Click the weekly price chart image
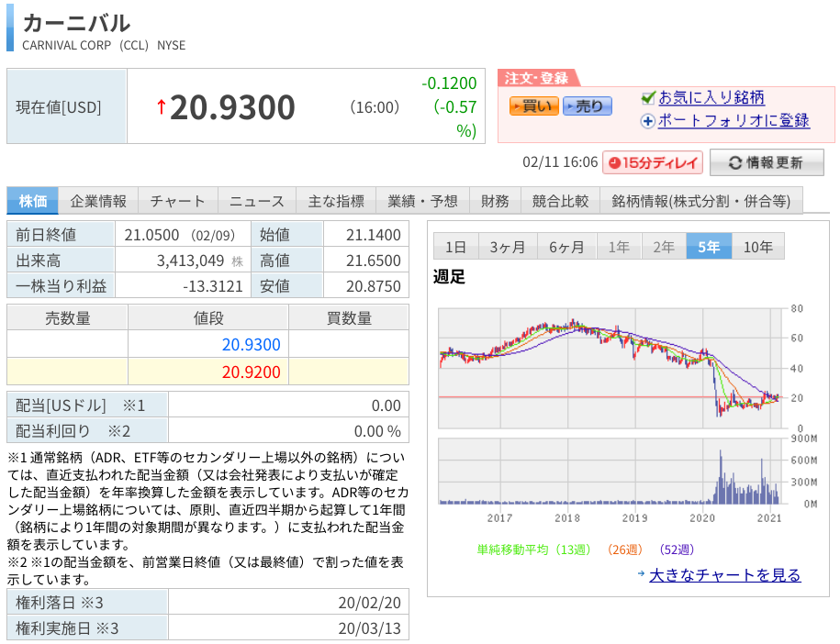 tap(610, 368)
